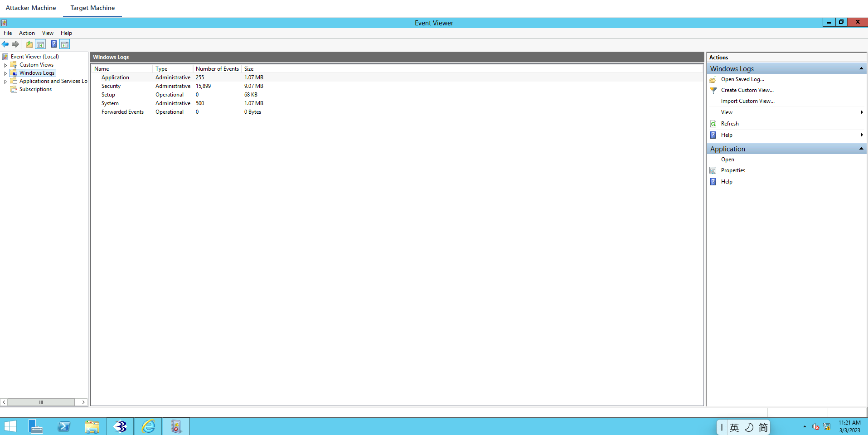Sort by the Type column header
Screen dimensions: 868x435
[173, 69]
